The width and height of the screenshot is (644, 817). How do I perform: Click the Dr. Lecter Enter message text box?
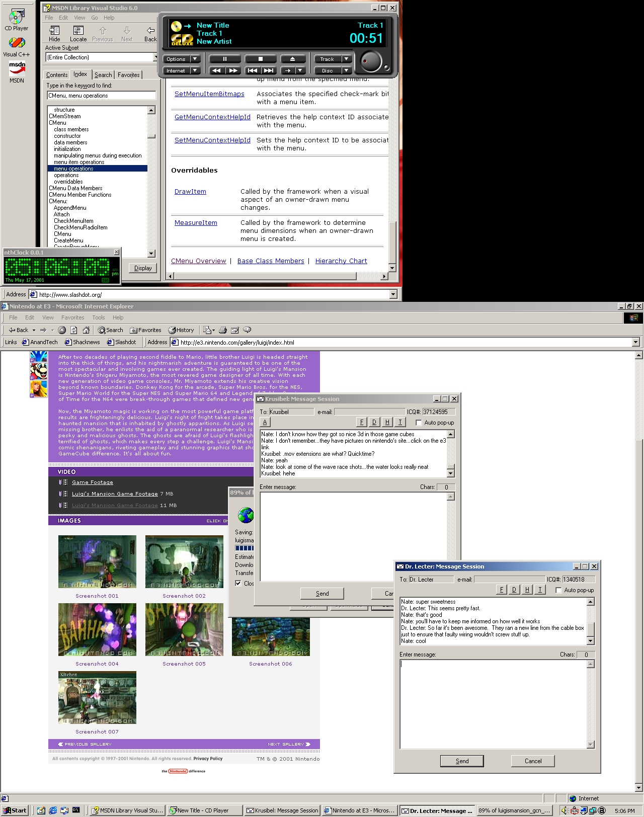[x=493, y=704]
